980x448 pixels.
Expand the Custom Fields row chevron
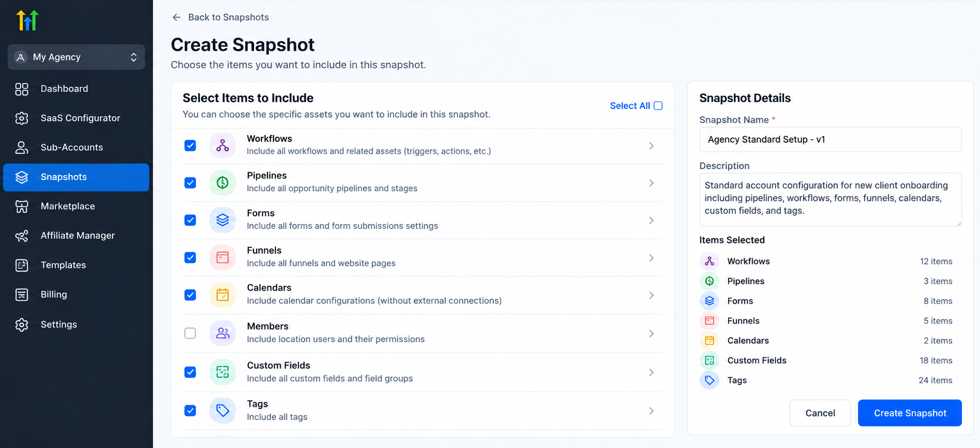tap(651, 372)
